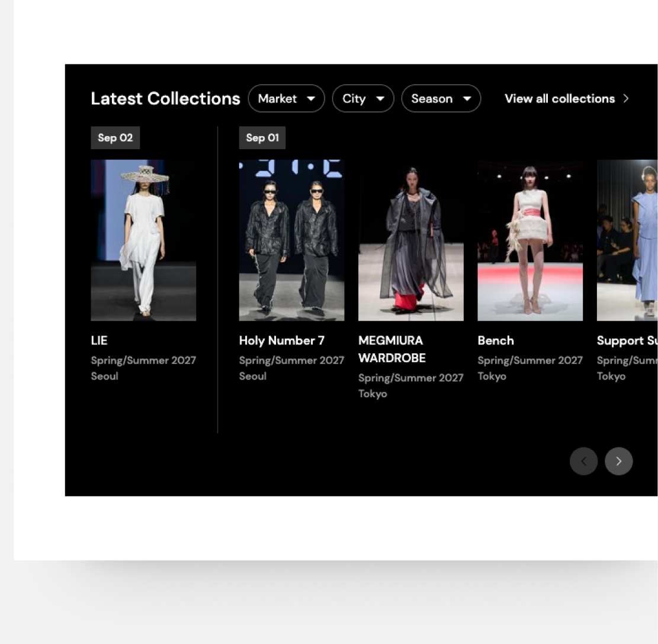Click Seoul under Holy Number 7
The width and height of the screenshot is (658, 644).
[253, 376]
